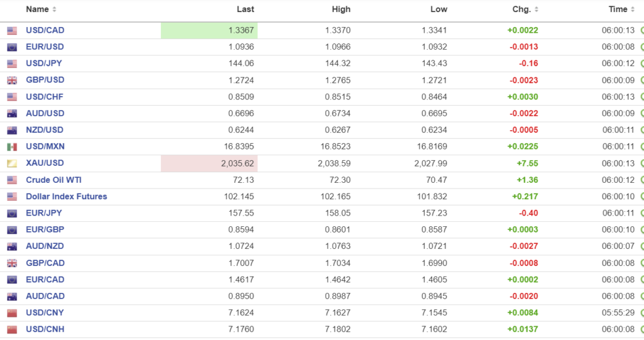Viewport: 644px width, 340px height.
Task: Click the UK flag icon beside GBP/USD
Action: [x=12, y=80]
